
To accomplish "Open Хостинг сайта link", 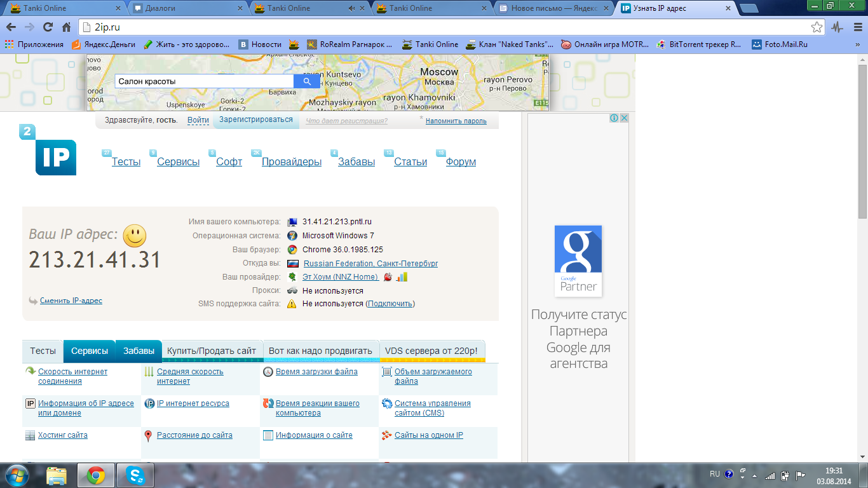I will (x=63, y=435).
